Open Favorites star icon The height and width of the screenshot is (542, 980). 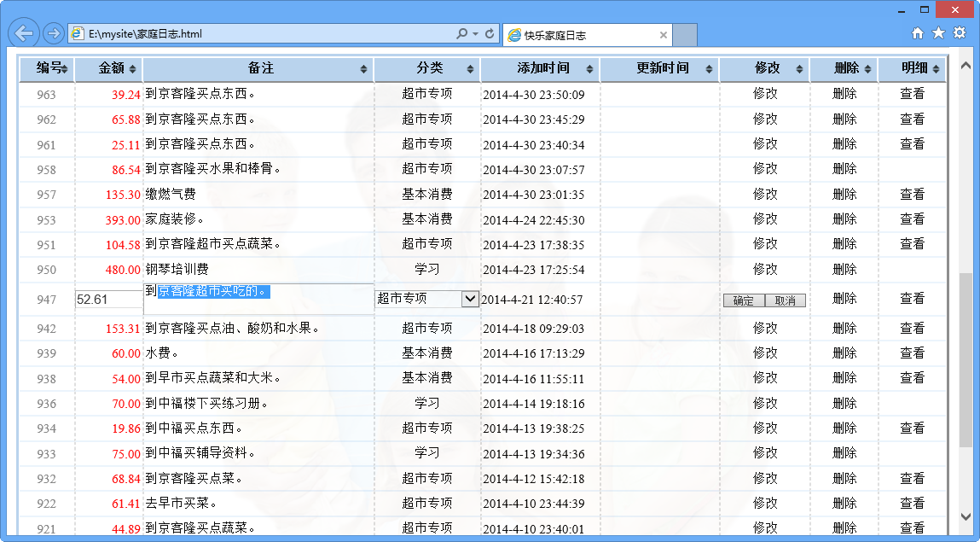click(938, 33)
